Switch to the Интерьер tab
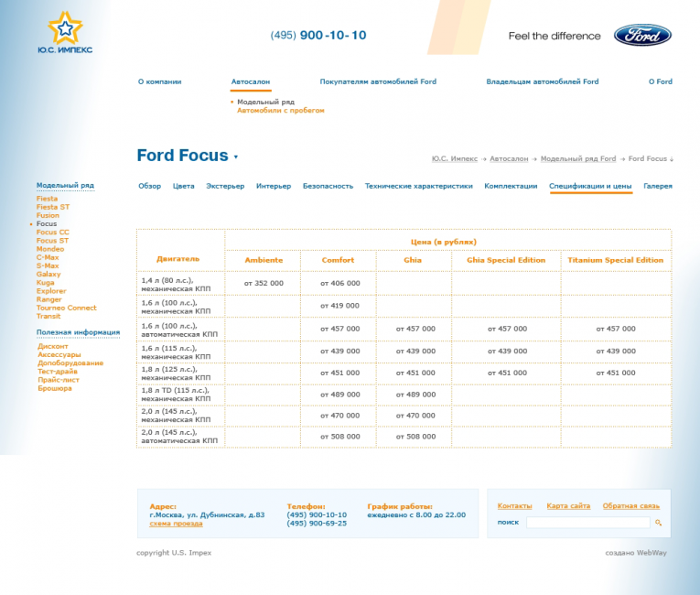700x595 pixels. click(274, 186)
